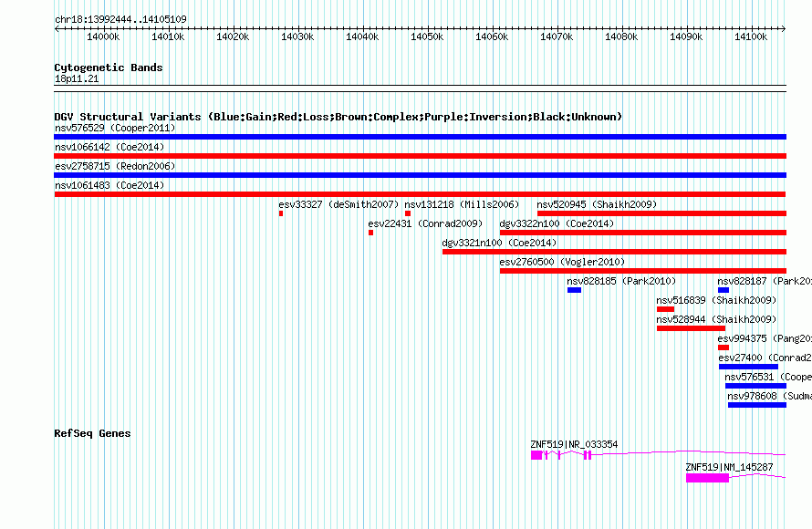Click the 14030k ruler tick label
The width and height of the screenshot is (812, 529).
(297, 36)
